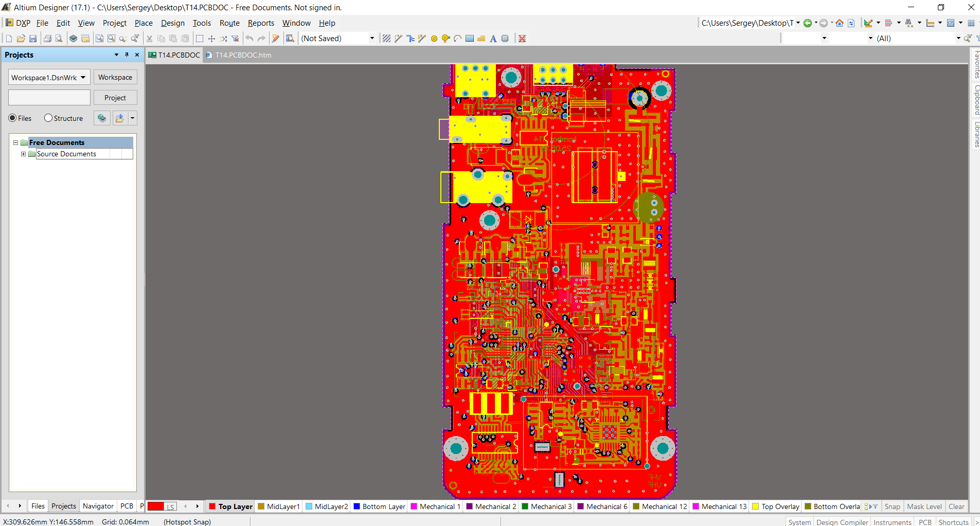Open the Libraries side panel tab
980x526 pixels.
coord(976,134)
